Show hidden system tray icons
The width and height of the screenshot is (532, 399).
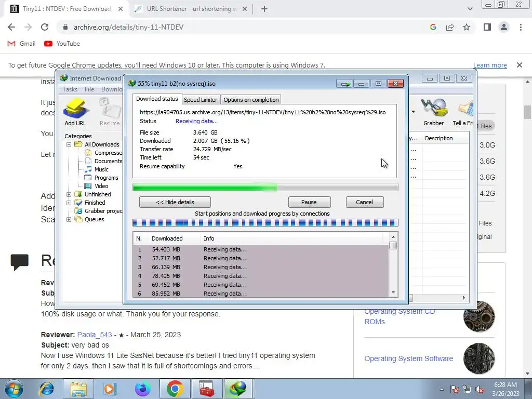click(x=442, y=390)
